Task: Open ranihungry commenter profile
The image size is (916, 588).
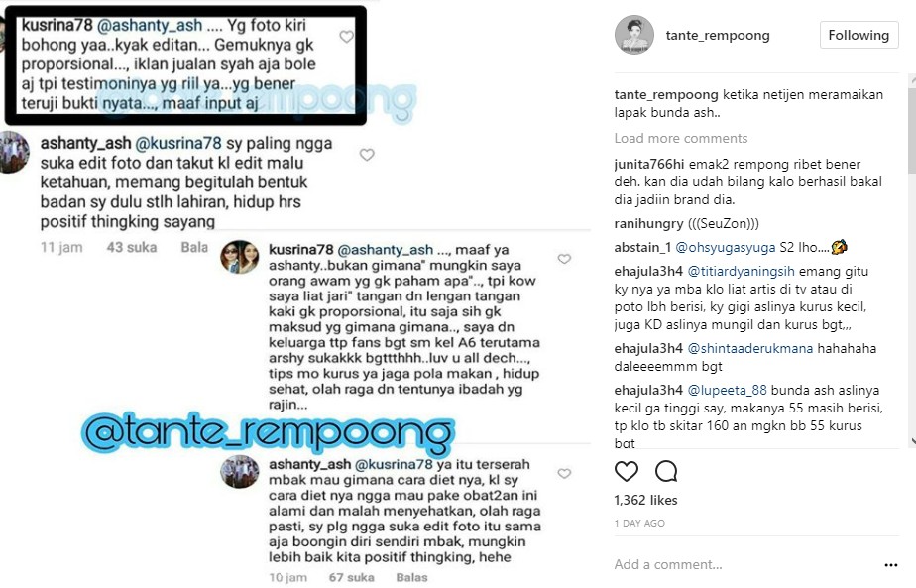Action: (648, 224)
